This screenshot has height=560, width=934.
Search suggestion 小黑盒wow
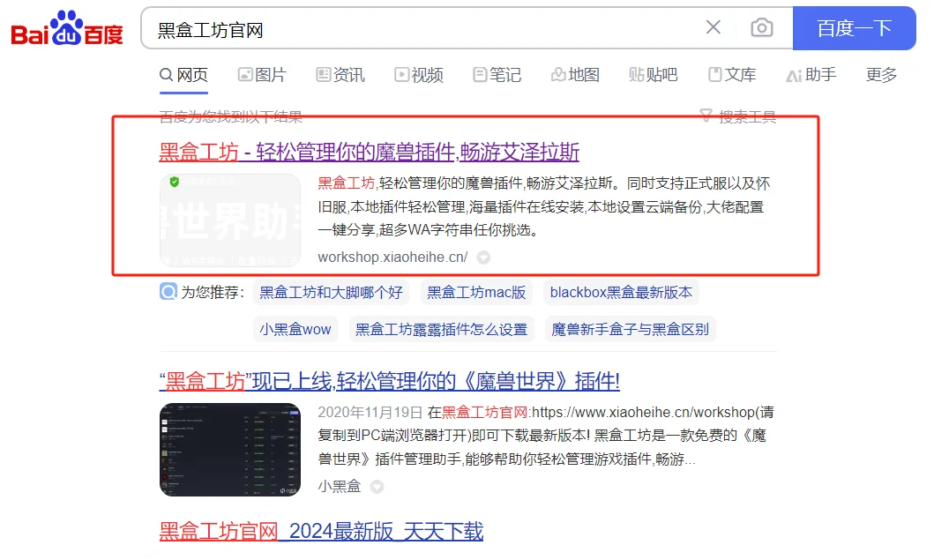click(295, 330)
